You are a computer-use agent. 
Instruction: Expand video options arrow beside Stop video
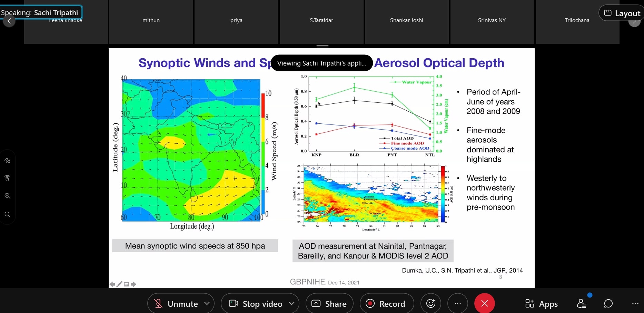[292, 303]
